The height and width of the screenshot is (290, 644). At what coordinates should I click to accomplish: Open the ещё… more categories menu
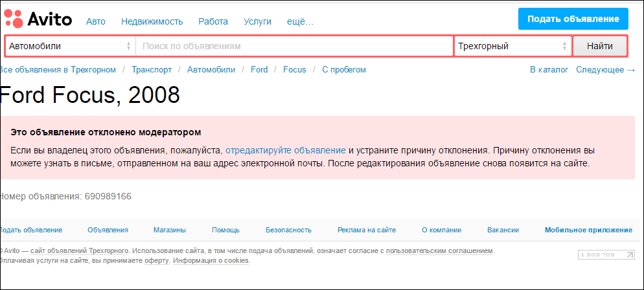pos(299,21)
